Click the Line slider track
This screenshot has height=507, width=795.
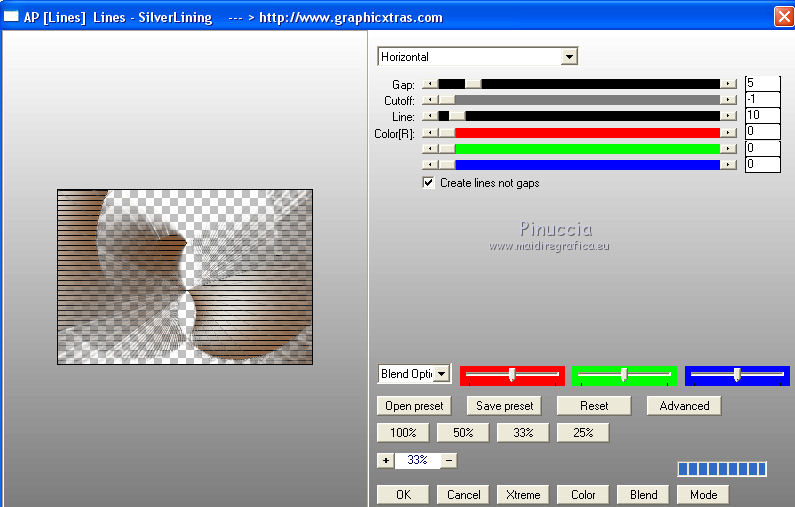pyautogui.click(x=579, y=116)
